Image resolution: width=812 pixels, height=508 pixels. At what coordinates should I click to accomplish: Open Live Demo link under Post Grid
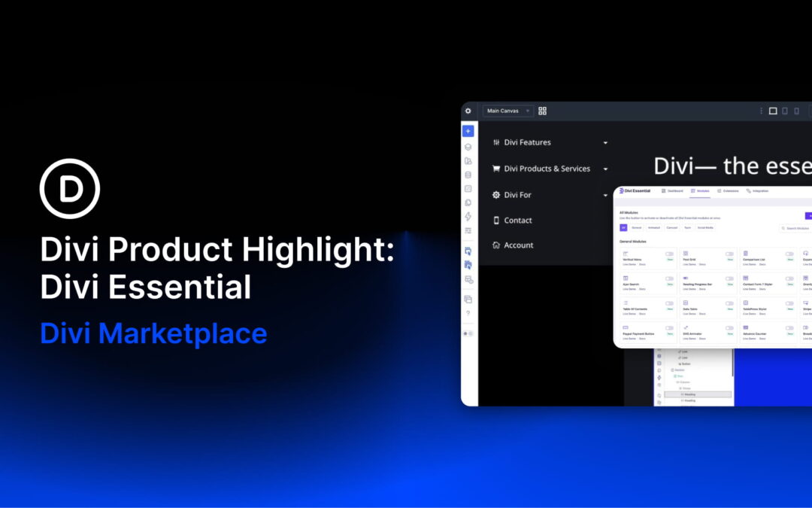(689, 264)
